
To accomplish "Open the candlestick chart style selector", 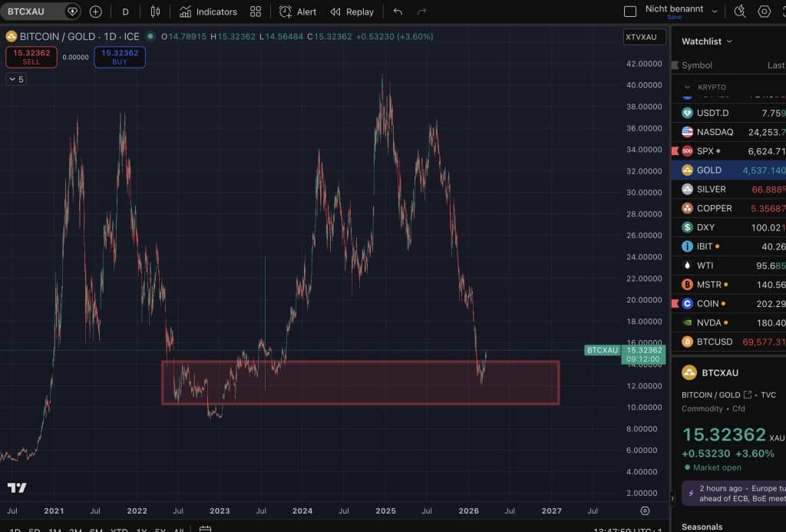I will (155, 12).
